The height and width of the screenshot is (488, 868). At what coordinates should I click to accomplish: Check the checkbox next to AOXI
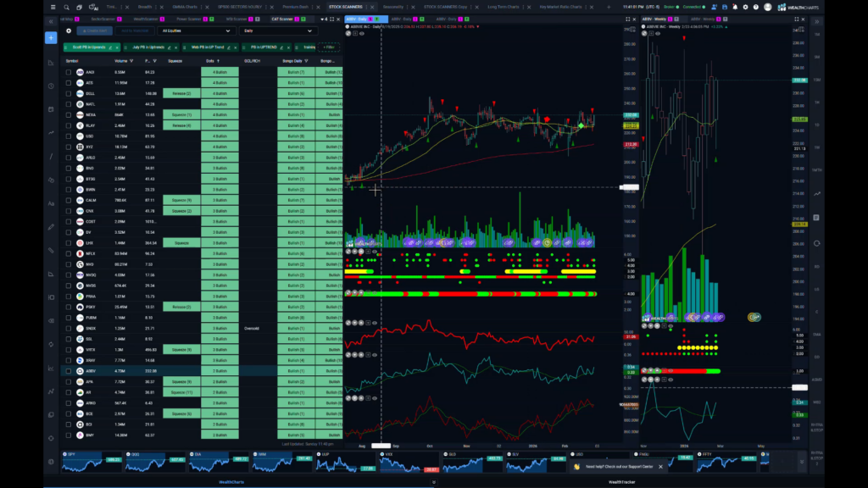tap(69, 72)
